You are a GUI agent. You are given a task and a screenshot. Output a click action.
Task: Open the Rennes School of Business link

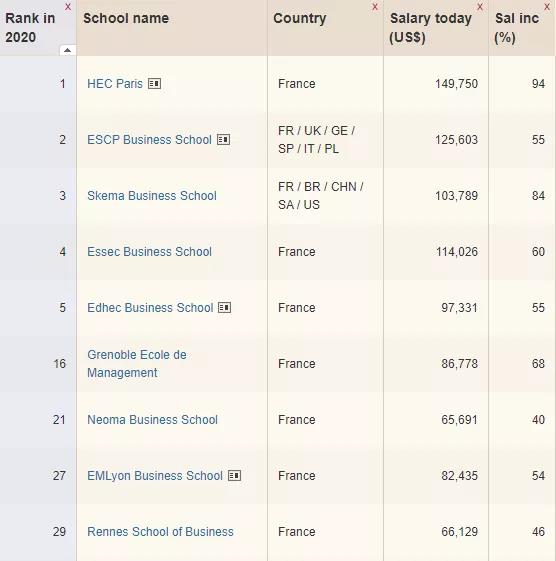(160, 532)
